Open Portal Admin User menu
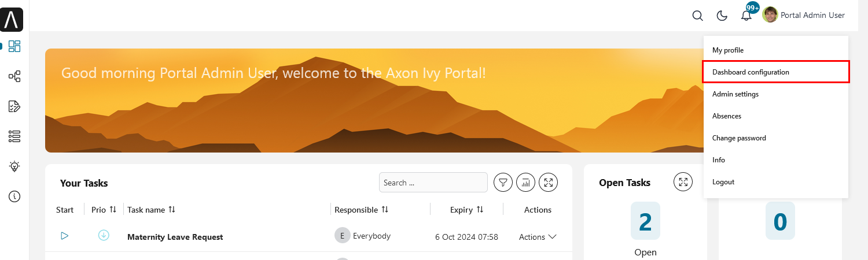 click(x=804, y=15)
